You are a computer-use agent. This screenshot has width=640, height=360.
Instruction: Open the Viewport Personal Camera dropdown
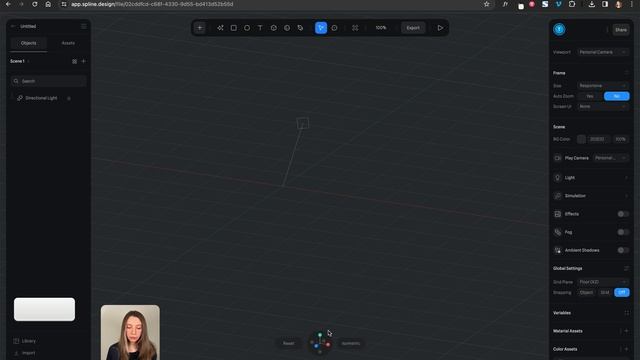[603, 52]
